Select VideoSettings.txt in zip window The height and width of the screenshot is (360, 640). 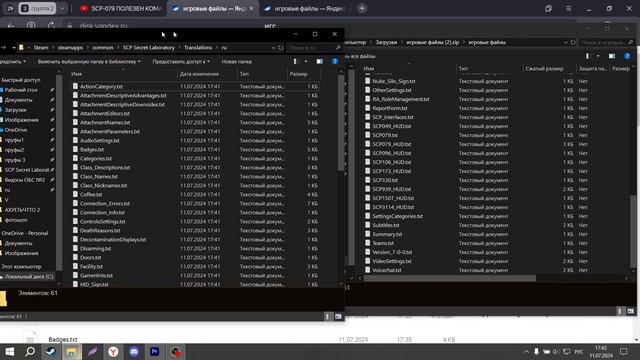[392, 261]
